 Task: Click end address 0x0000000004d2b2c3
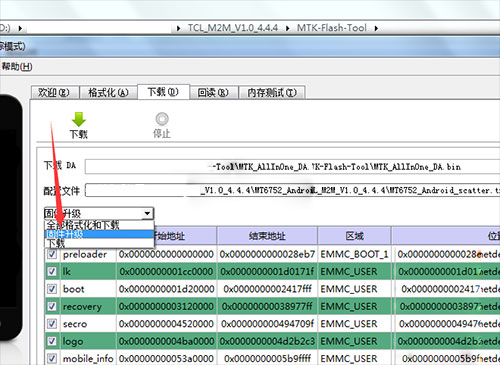[267, 341]
